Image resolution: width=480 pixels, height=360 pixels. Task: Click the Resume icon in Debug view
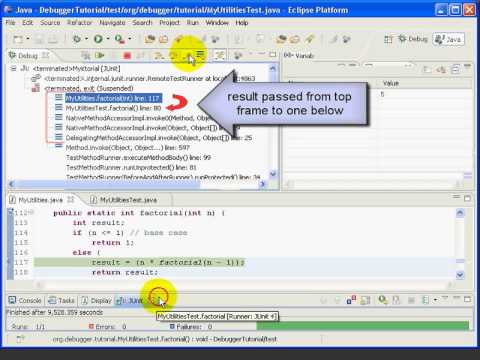100,55
